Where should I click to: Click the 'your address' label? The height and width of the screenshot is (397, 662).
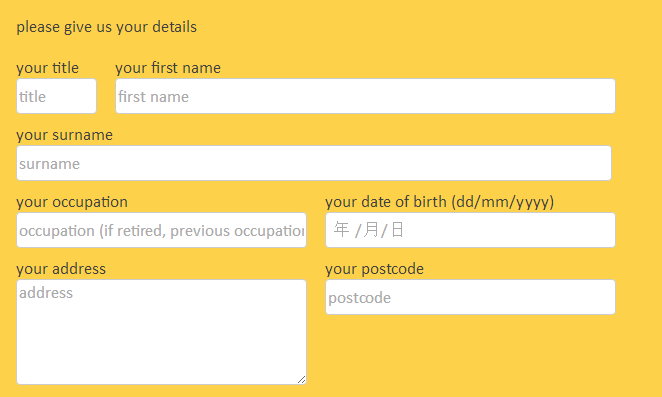point(61,269)
